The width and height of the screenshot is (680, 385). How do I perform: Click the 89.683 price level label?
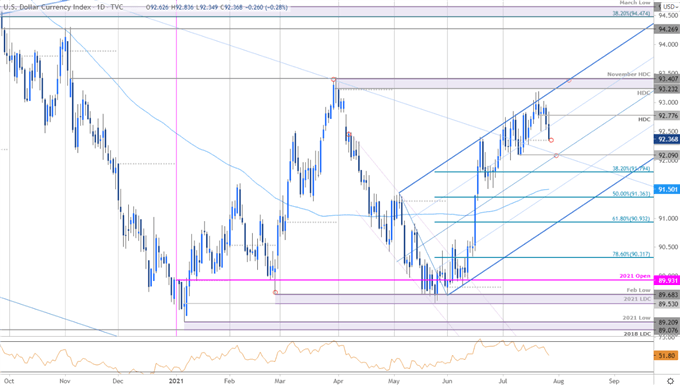pos(666,295)
